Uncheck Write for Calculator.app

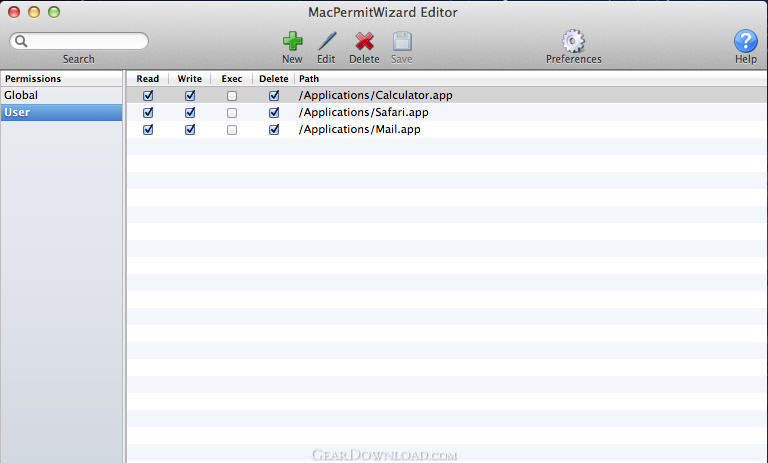click(x=190, y=96)
